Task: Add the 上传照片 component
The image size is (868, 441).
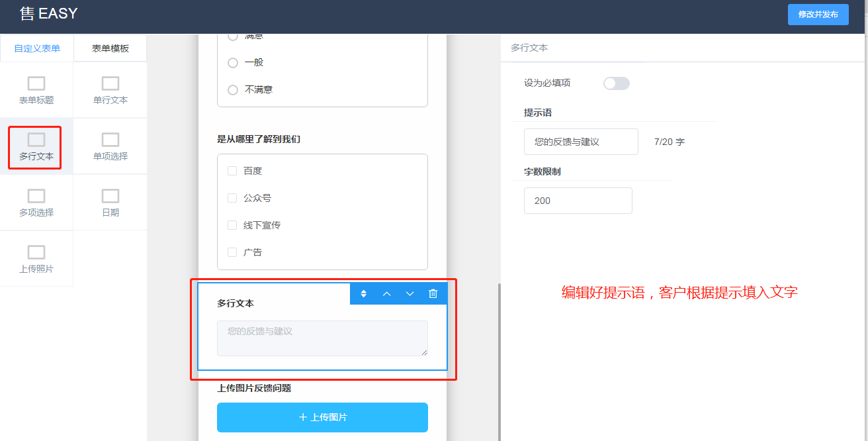Action: [36, 259]
